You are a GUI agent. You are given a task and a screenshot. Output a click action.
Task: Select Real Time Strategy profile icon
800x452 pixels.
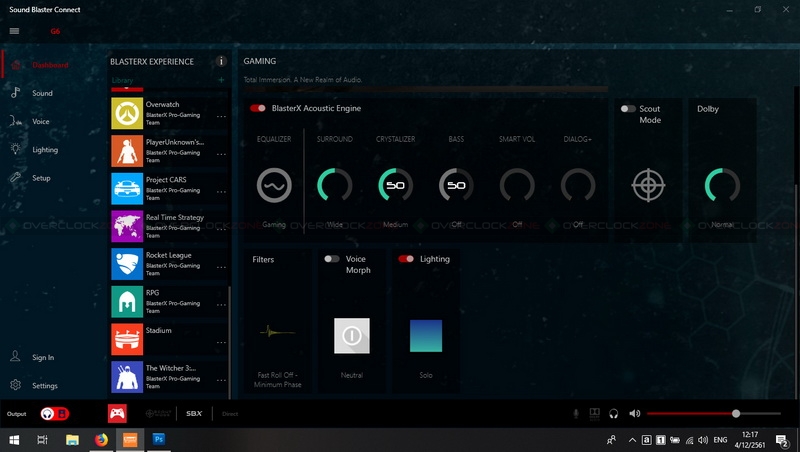[127, 227]
